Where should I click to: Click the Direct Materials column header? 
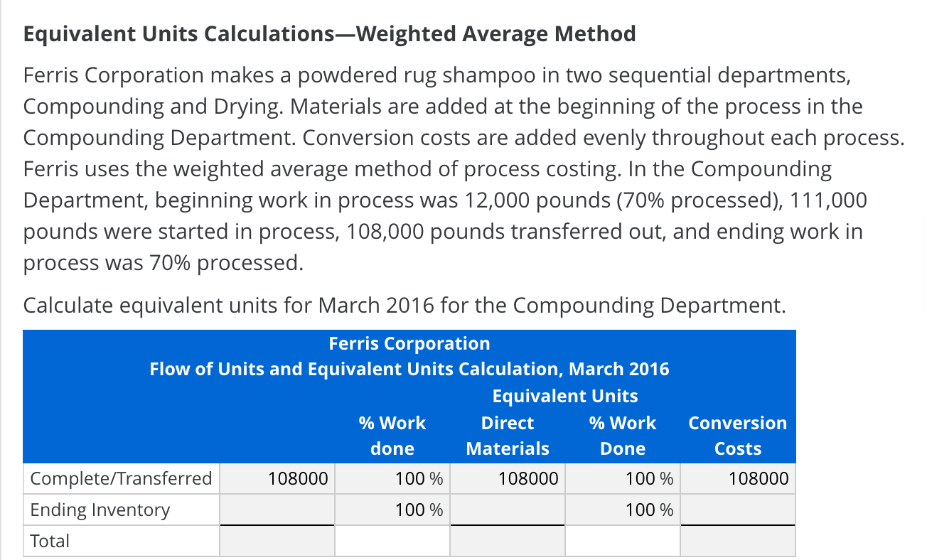pos(507,436)
